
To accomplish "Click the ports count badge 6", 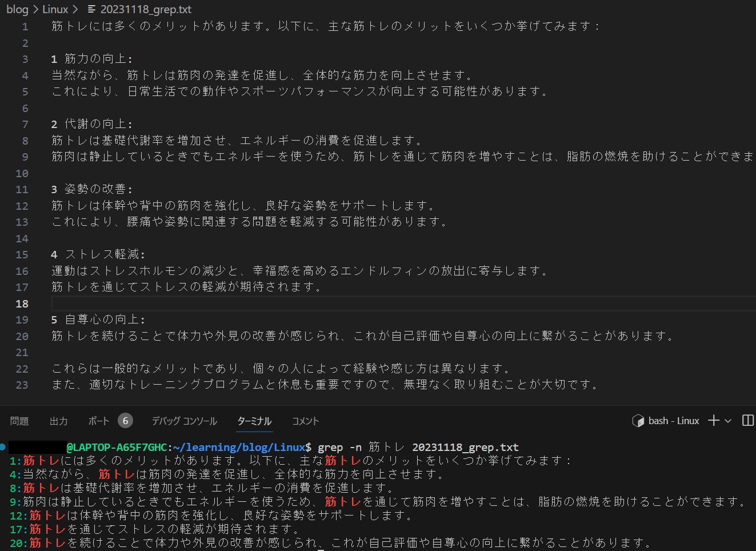I will (126, 421).
